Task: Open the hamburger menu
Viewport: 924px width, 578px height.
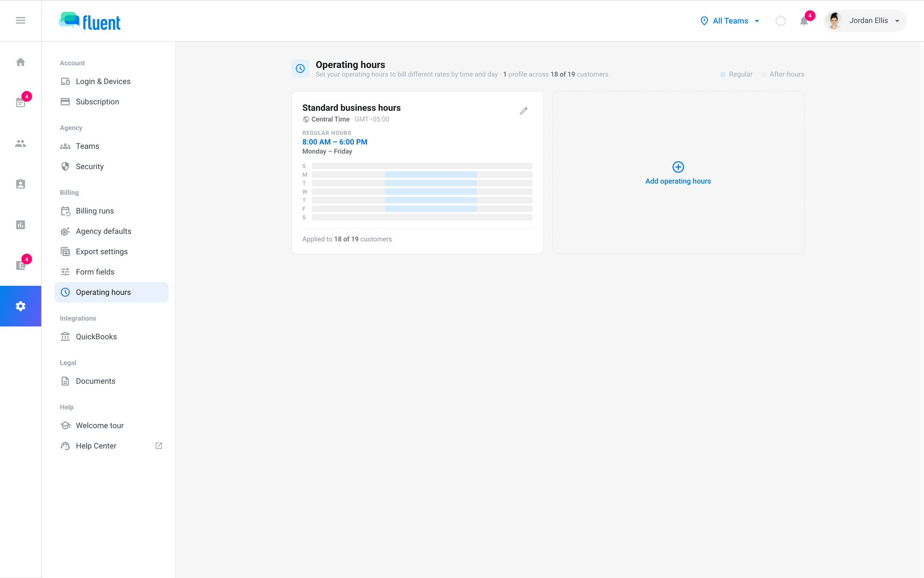Action: click(20, 20)
